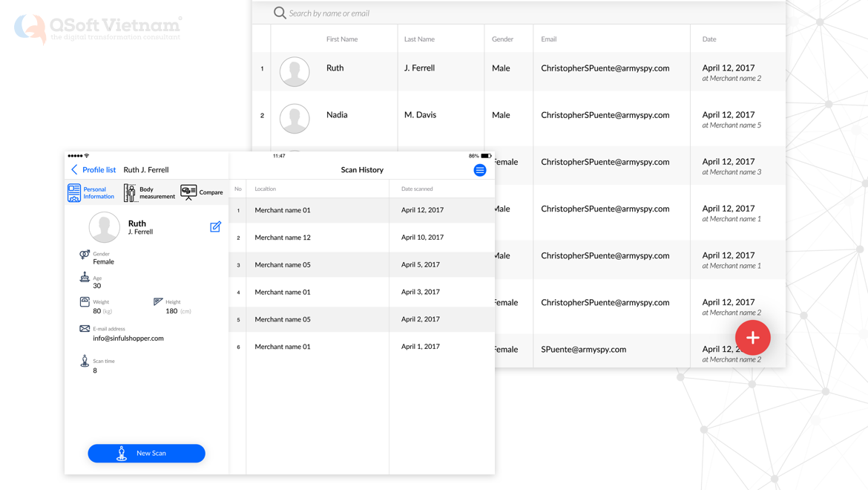Select Merchant name 05 scanned April 5, 2017

point(362,264)
